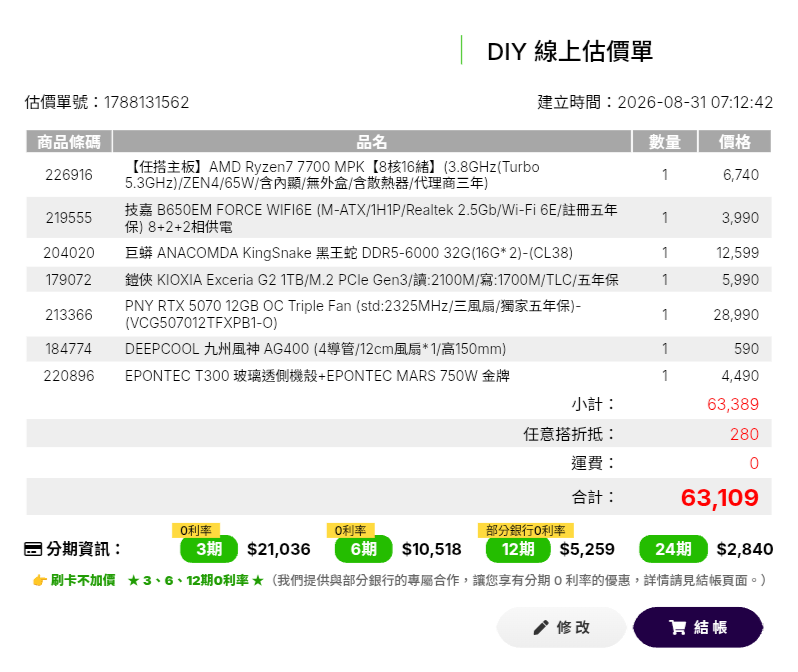Click the 運費 label
The image size is (798, 672).
click(593, 463)
